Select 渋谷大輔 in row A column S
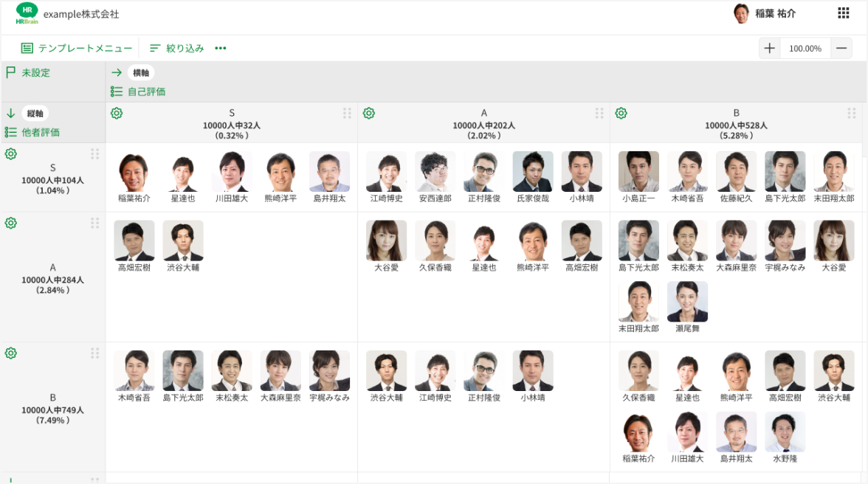 183,246
